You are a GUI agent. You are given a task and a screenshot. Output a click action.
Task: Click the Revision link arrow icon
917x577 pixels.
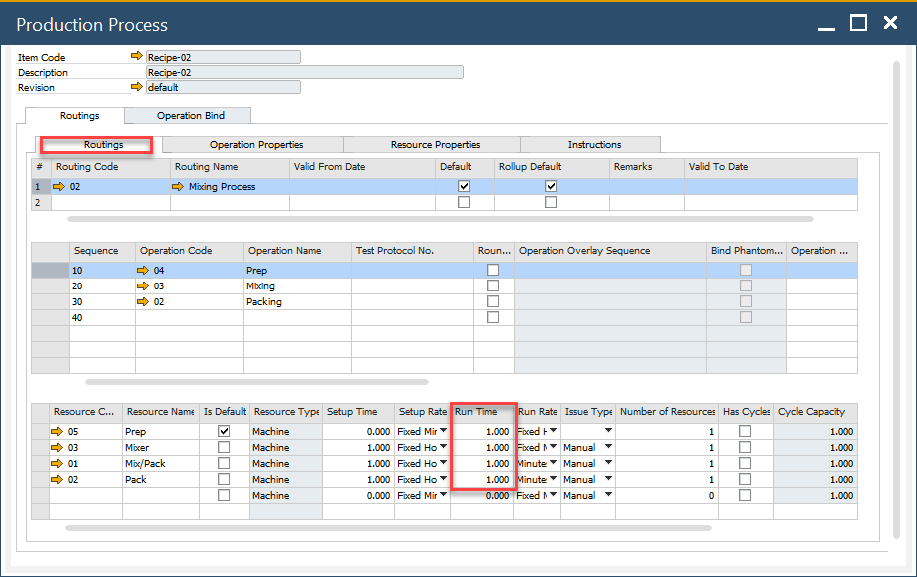137,87
